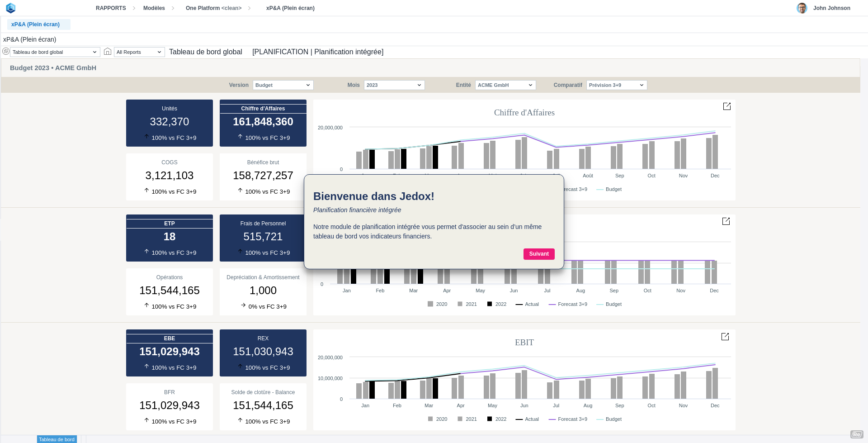Click the Re icon in the bottom-right corner
The height and width of the screenshot is (443, 868).
tap(856, 434)
